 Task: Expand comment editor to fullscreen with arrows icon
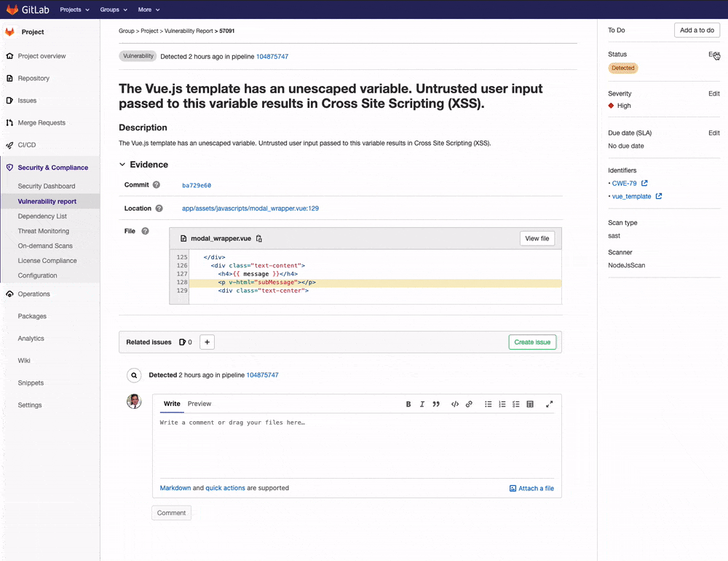[x=549, y=404]
